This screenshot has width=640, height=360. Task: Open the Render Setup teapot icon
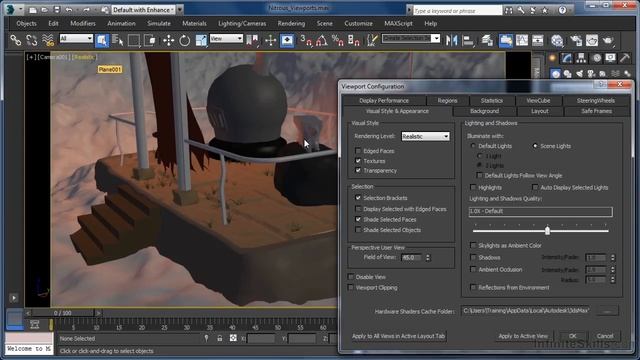pos(576,40)
